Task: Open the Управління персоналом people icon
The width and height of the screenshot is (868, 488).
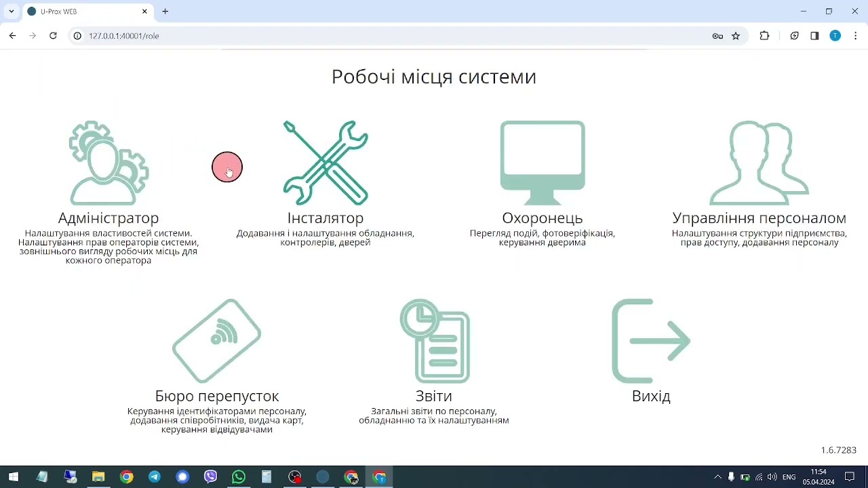Action: point(759,163)
